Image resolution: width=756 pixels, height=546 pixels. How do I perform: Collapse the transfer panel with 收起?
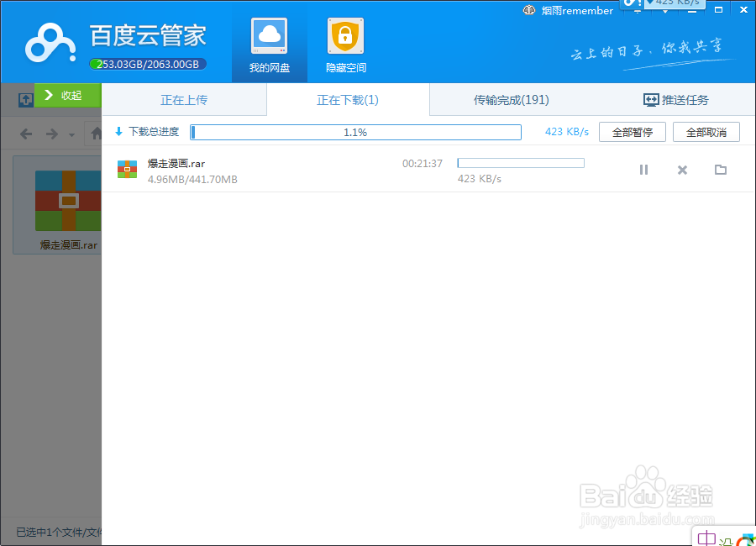click(x=68, y=95)
